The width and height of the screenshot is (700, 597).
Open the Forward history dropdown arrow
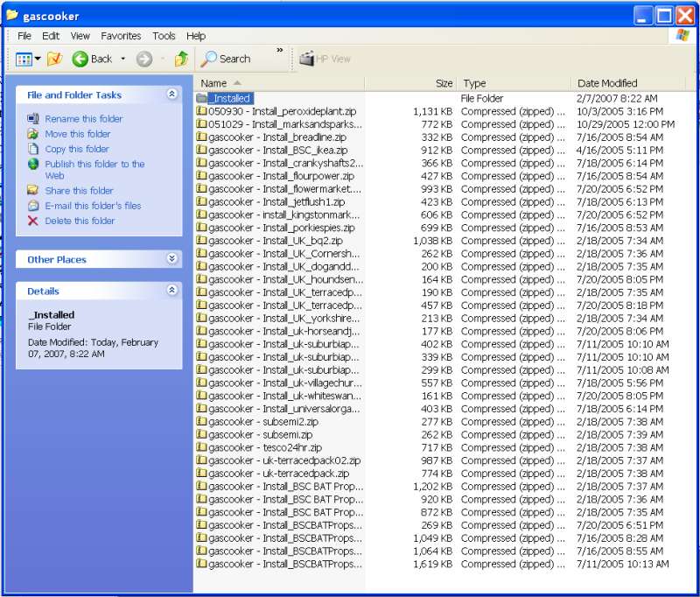coord(163,59)
